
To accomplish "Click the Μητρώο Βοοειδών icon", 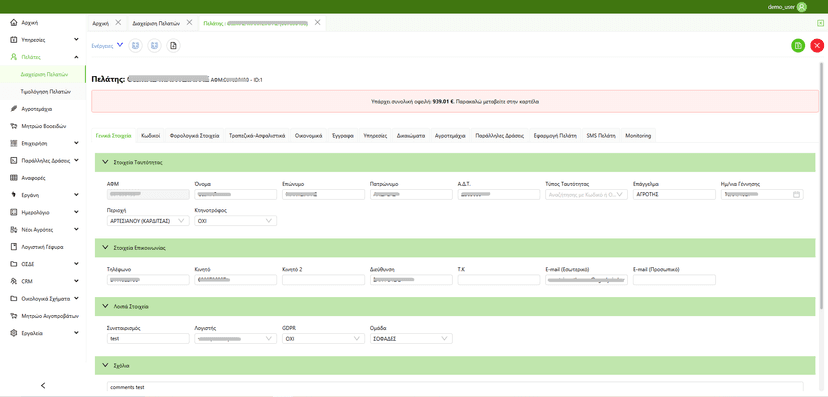I will (x=14, y=126).
